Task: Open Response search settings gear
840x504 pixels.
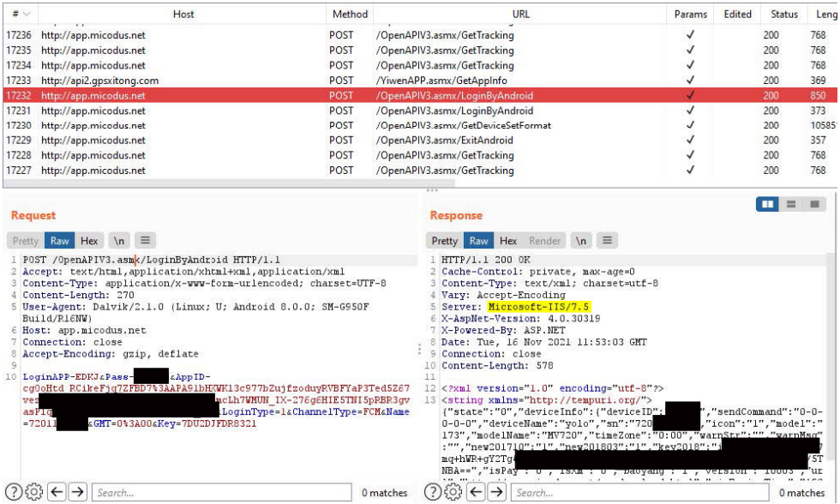Action: click(x=454, y=492)
